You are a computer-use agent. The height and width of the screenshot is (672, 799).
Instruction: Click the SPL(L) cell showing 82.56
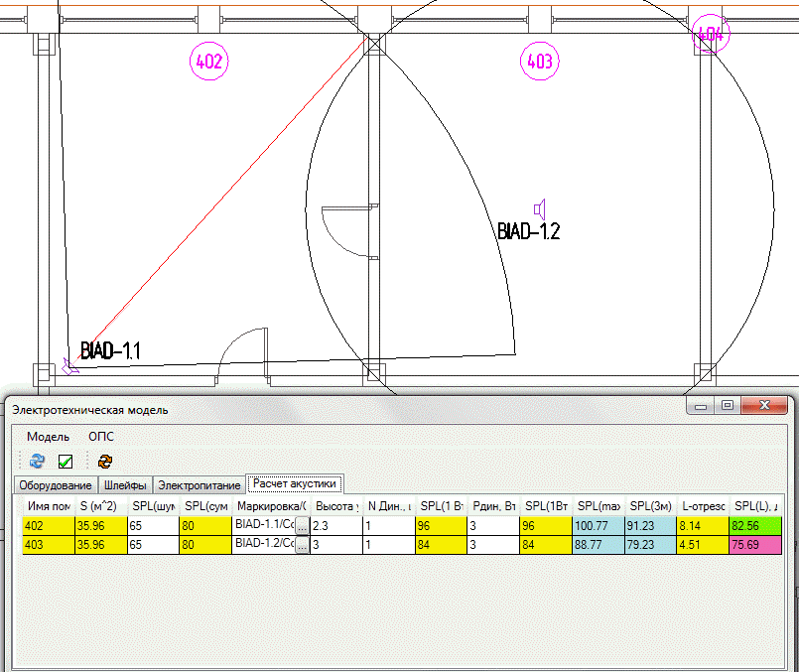click(755, 526)
